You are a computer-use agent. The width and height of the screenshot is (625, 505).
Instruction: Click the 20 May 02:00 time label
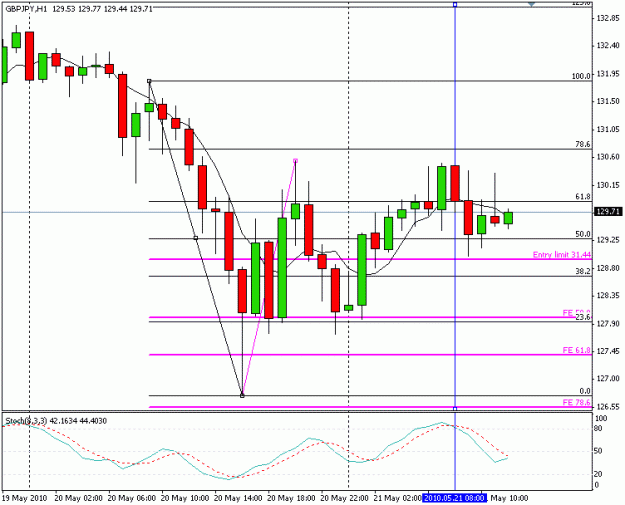click(x=79, y=498)
